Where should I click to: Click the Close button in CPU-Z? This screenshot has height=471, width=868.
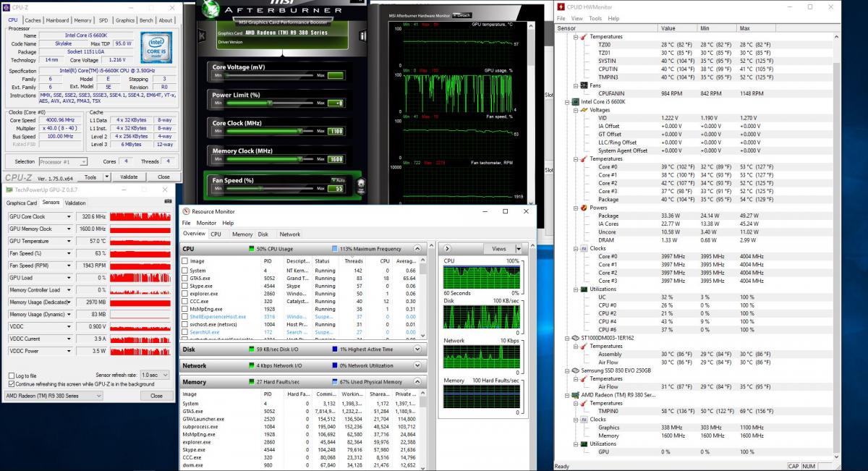tap(163, 177)
